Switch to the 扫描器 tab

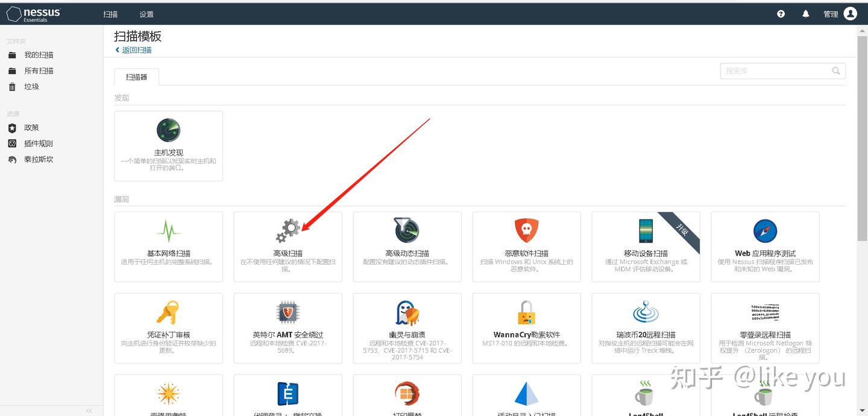click(137, 77)
